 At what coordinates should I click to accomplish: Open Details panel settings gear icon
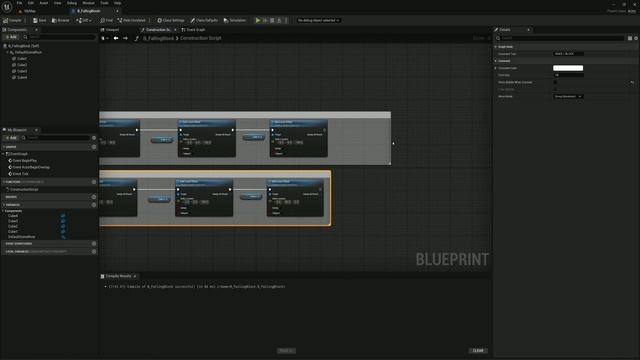636,38
